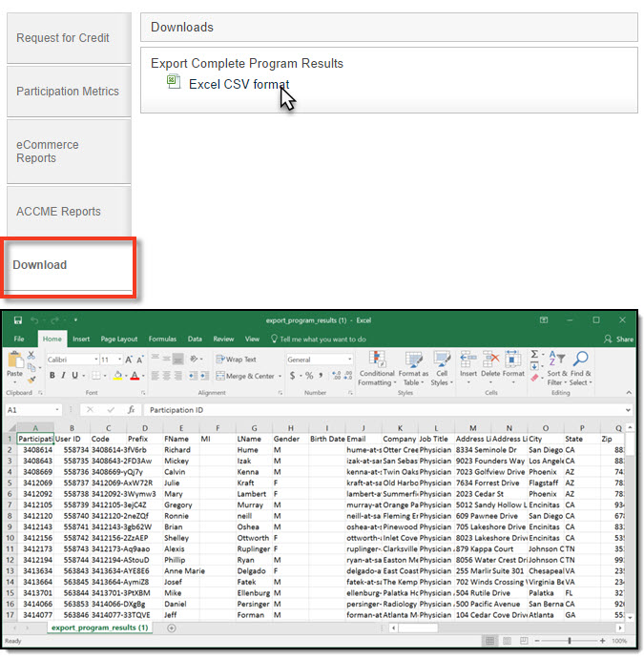The height and width of the screenshot is (659, 644).
Task: Click the Clear eraser icon
Action: point(534,378)
